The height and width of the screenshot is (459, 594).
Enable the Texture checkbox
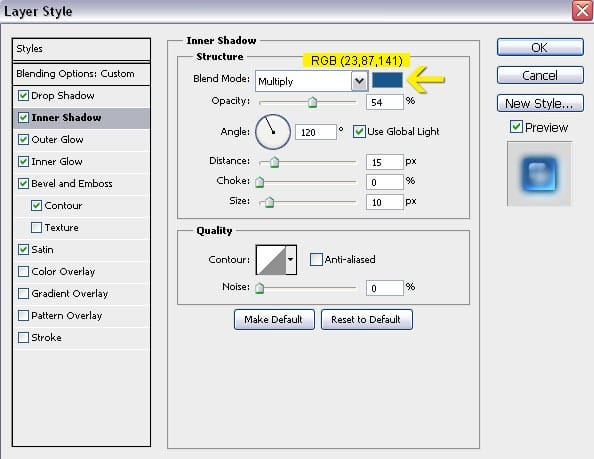36,227
